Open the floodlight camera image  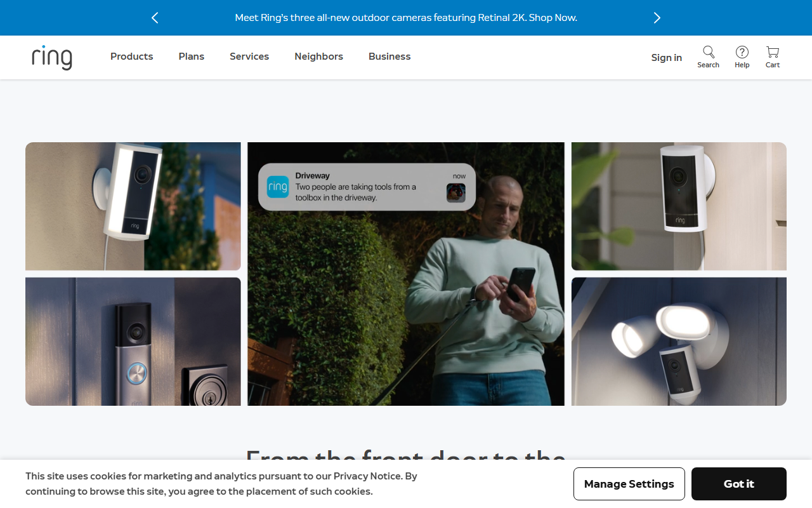coord(679,342)
